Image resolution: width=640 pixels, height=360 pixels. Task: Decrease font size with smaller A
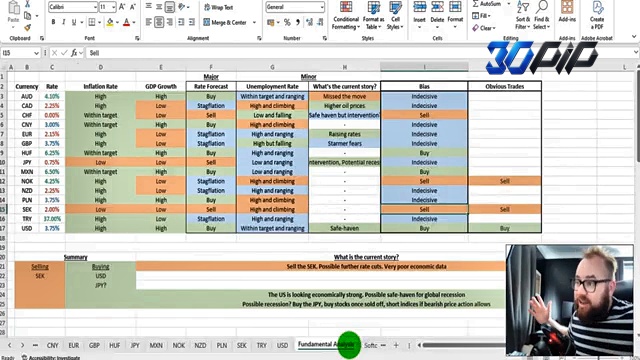[133, 7]
